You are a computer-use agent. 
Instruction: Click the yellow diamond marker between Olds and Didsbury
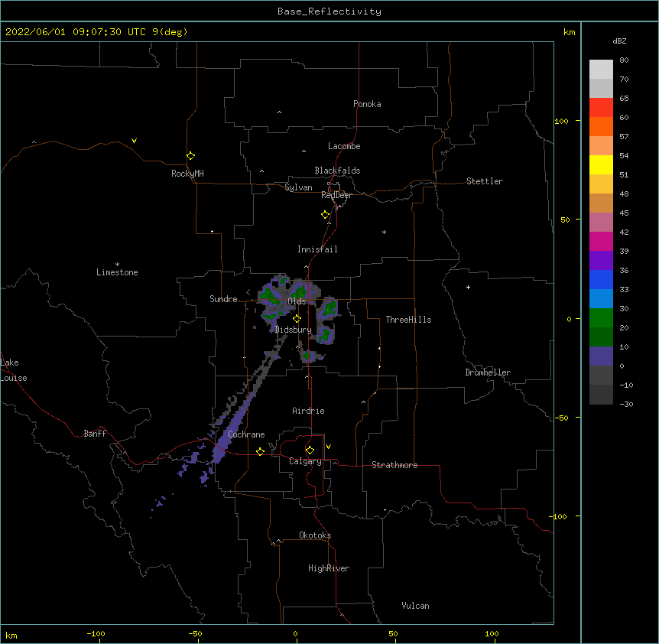297,319
